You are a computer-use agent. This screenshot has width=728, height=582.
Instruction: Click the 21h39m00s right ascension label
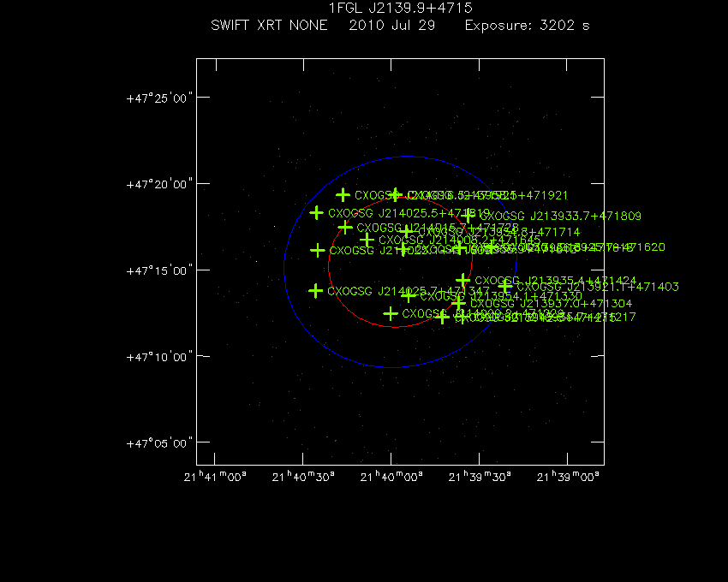click(x=568, y=477)
